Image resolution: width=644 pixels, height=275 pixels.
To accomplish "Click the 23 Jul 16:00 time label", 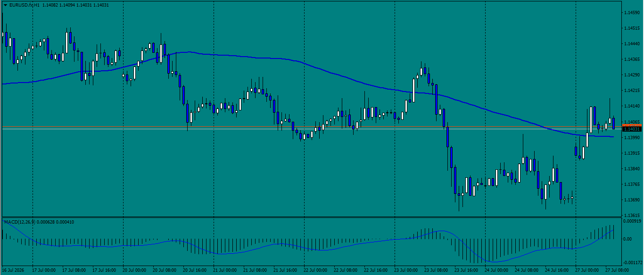I will [466, 271].
